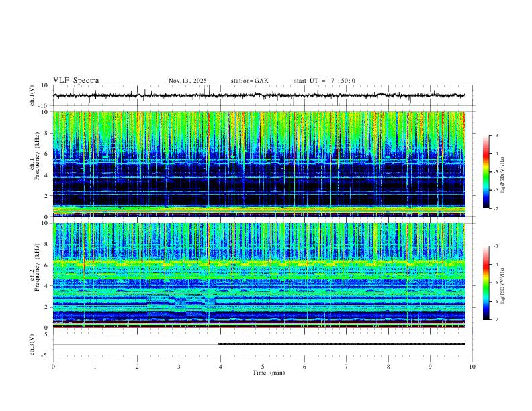Click the ch.1 spectrogram colorbar

pyautogui.click(x=486, y=172)
